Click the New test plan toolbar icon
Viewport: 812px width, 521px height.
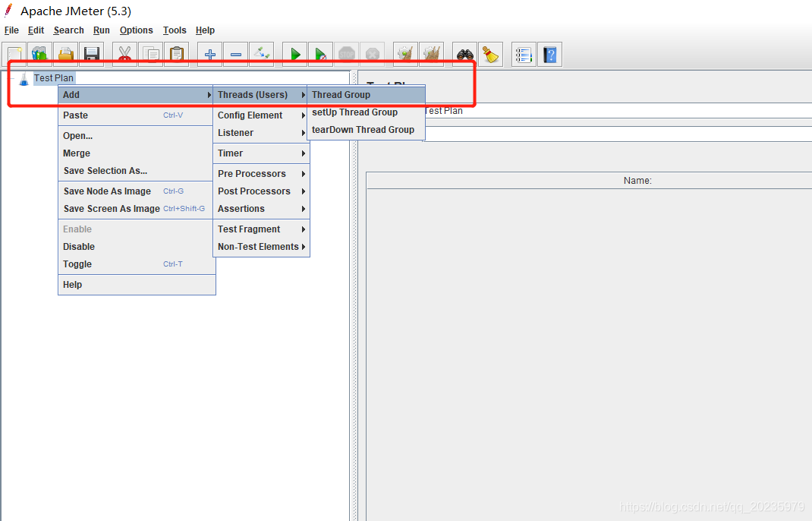[14, 54]
